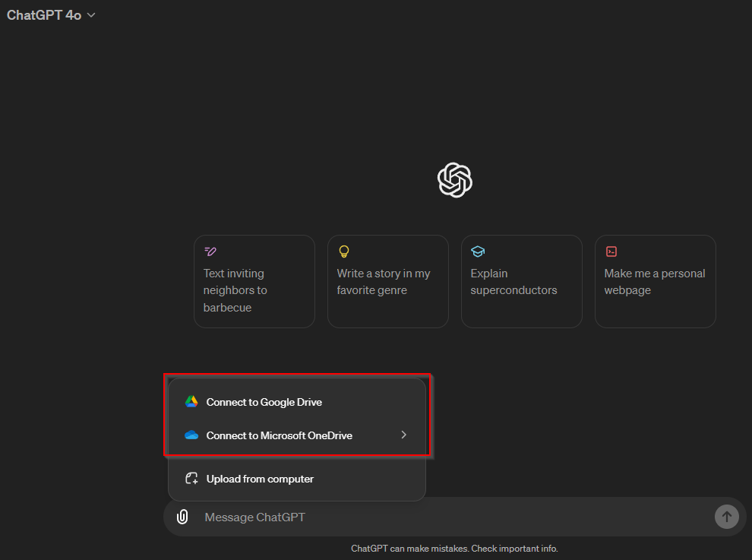Click the ChatGPT can make mistakes notice
This screenshot has height=560, width=752.
(454, 549)
